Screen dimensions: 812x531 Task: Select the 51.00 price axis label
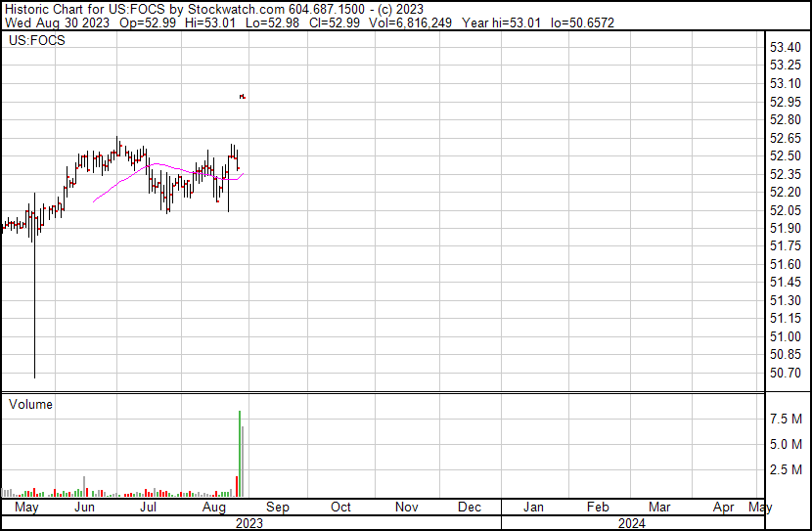coord(785,337)
